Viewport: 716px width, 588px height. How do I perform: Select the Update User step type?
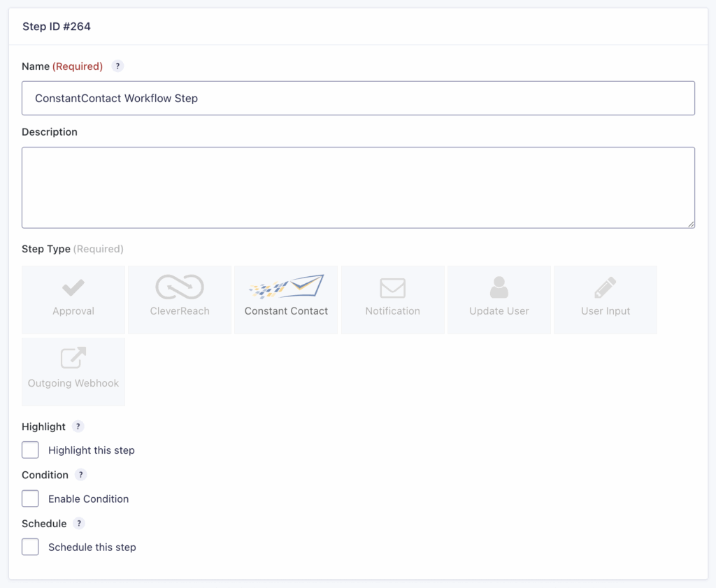[x=499, y=299]
